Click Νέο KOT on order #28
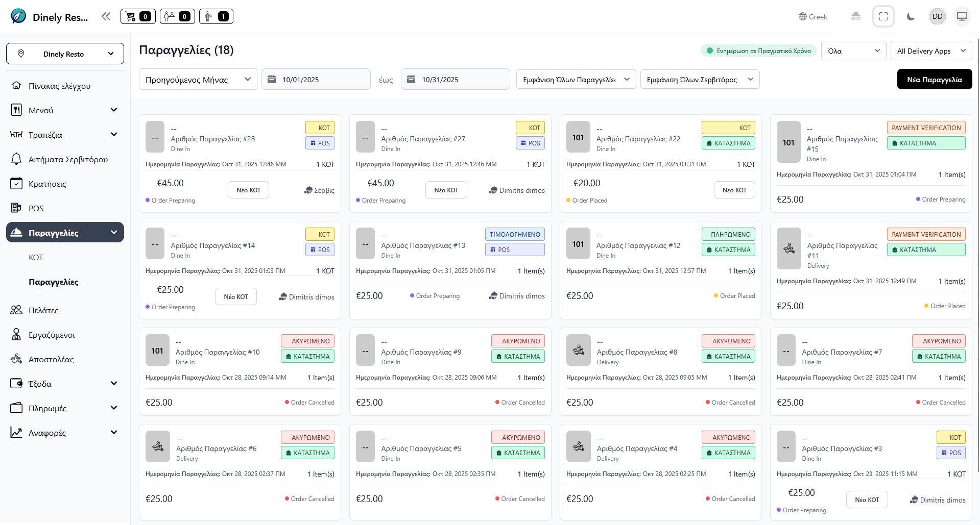980x525 pixels. point(248,190)
